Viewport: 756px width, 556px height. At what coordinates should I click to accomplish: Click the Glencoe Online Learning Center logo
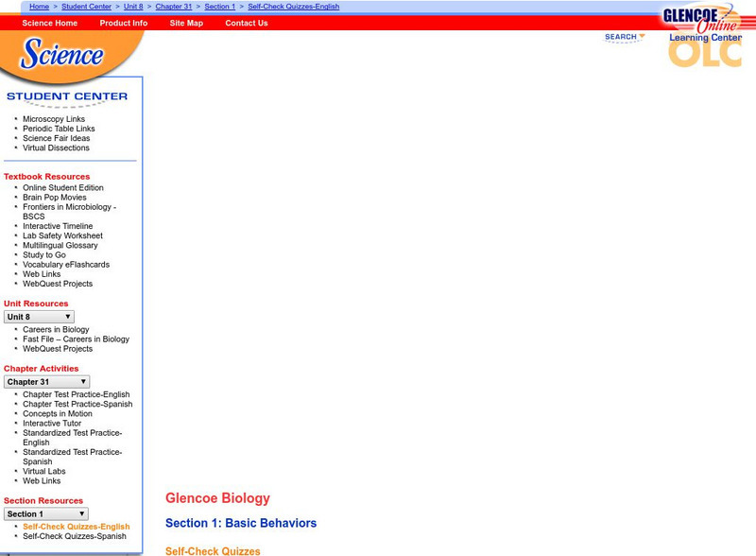tap(704, 35)
